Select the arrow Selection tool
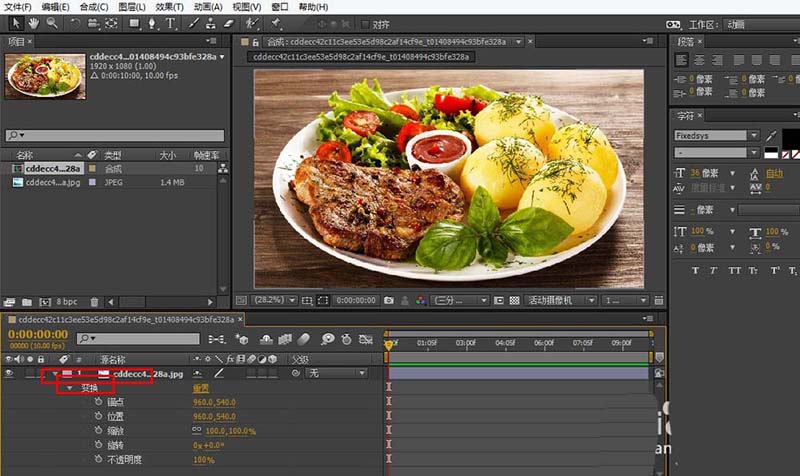The height and width of the screenshot is (476, 800). pos(16,23)
